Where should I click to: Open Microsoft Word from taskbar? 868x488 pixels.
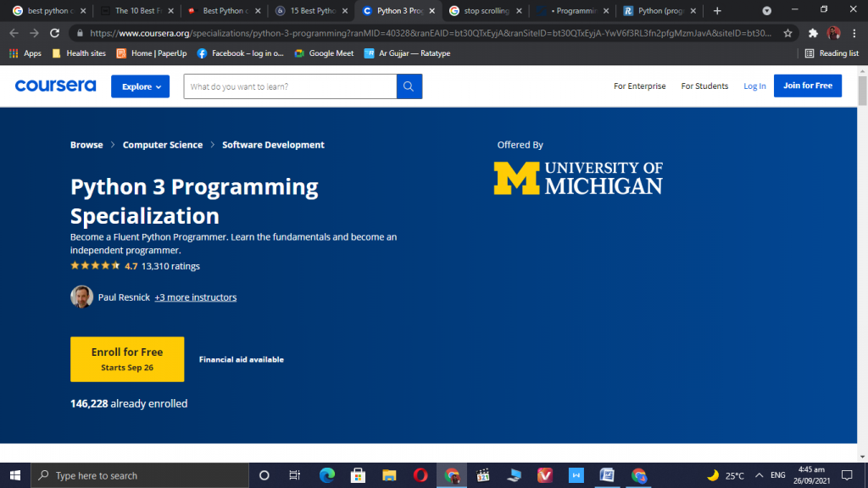click(607, 475)
